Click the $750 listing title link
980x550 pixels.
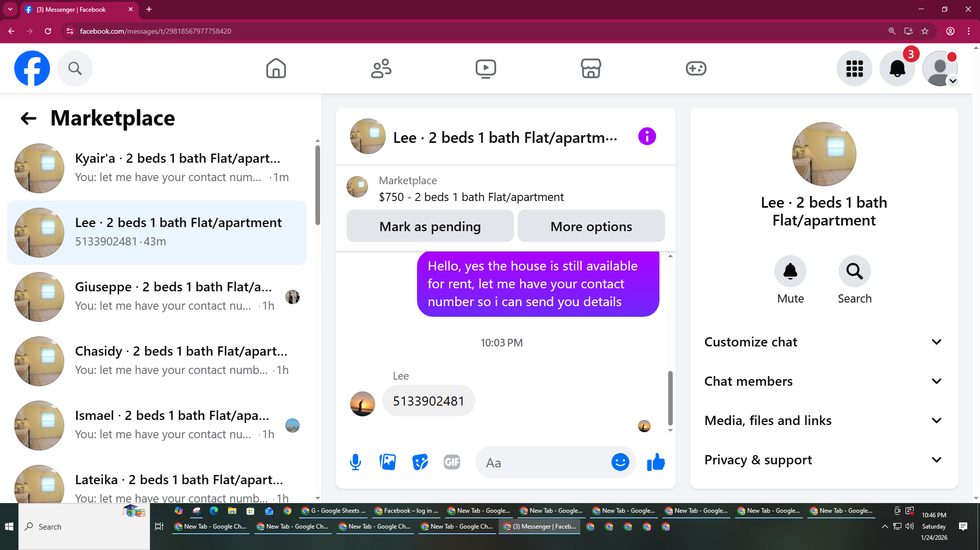[471, 197]
